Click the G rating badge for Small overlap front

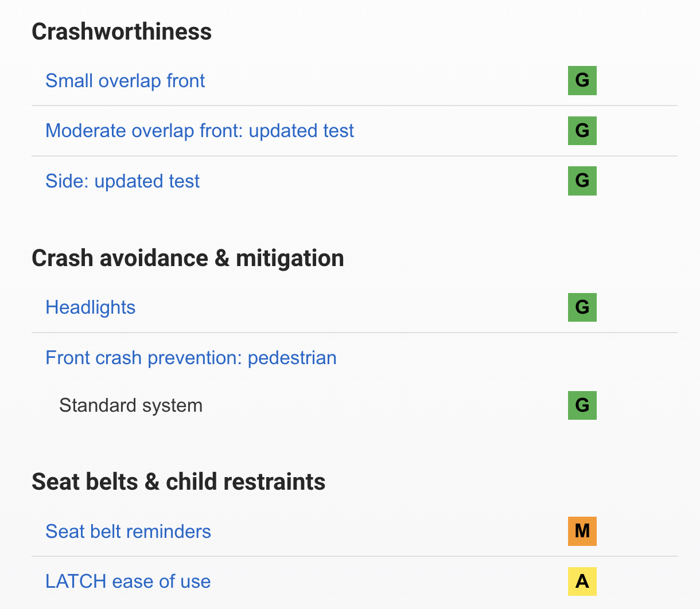pyautogui.click(x=582, y=80)
